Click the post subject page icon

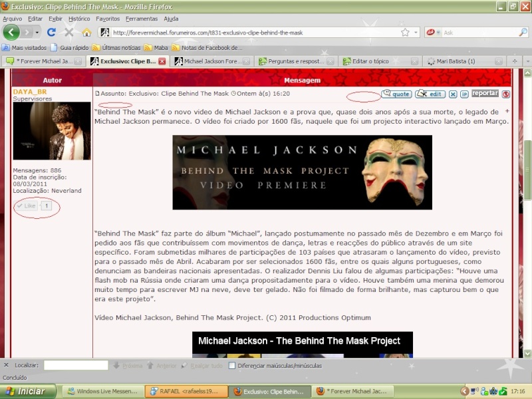97,93
